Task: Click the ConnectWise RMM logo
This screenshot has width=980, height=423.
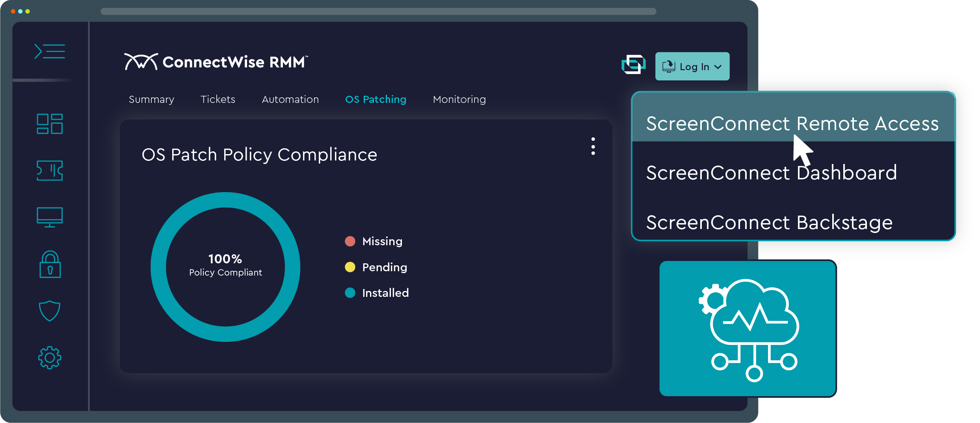Action: click(216, 60)
